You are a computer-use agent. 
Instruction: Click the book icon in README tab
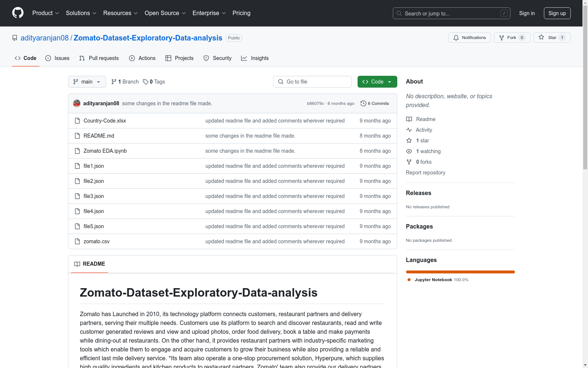77,264
